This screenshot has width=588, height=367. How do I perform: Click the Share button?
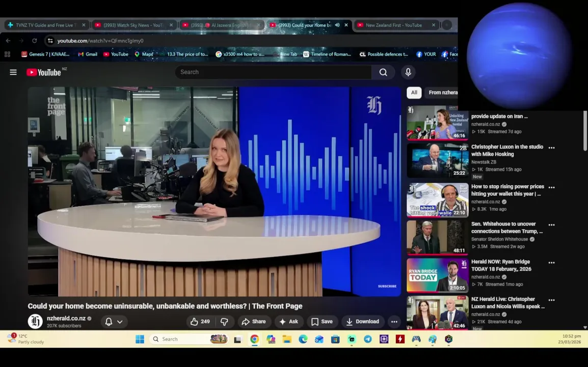click(x=254, y=322)
